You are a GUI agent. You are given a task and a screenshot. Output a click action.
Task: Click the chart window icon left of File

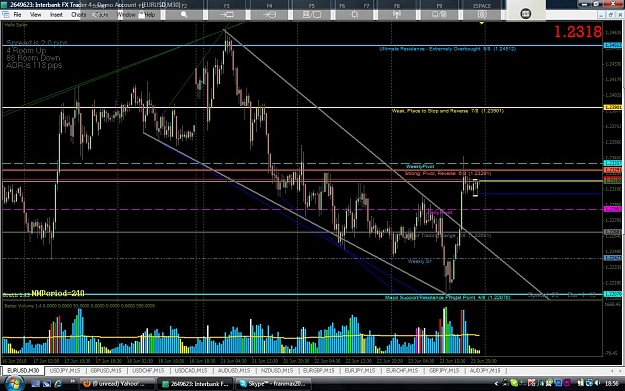(6, 15)
